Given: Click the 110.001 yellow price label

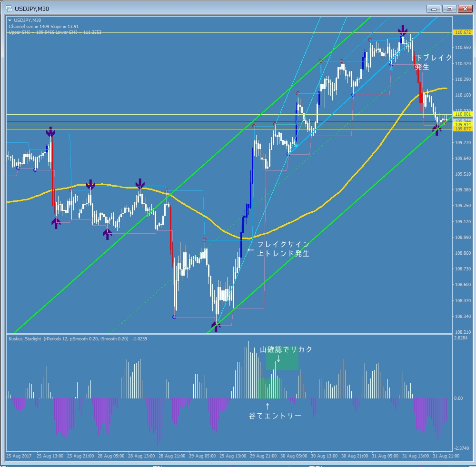Looking at the screenshot, I should tap(462, 114).
